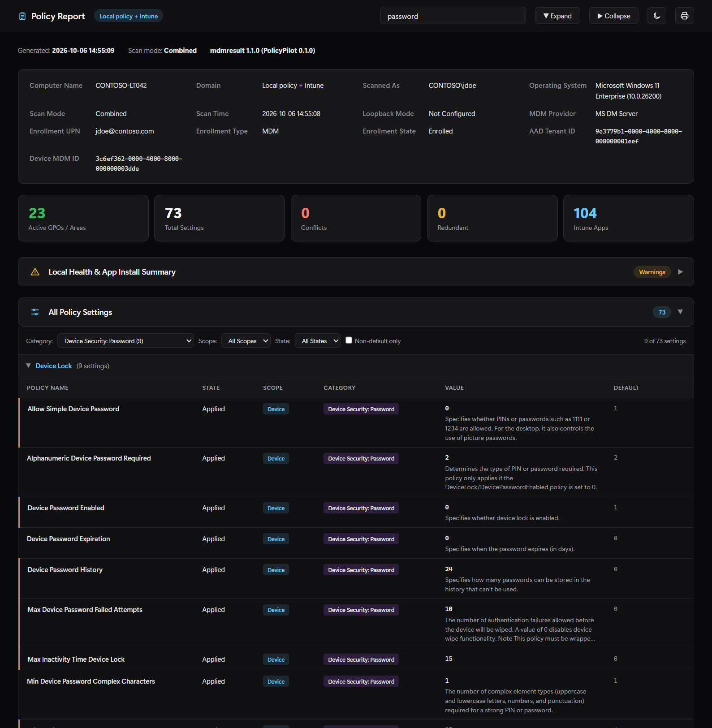Expand the Local Health & App Install Summary arrow
This screenshot has width=712, height=728.
pos(681,272)
